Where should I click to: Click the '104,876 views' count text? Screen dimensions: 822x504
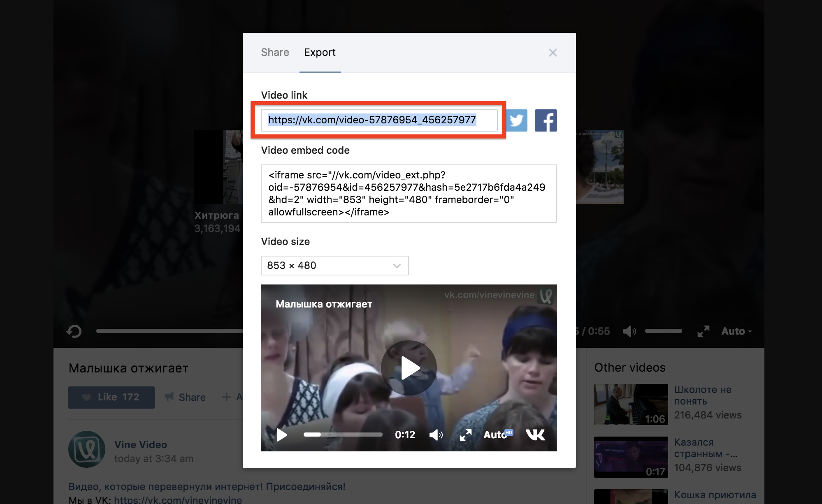pyautogui.click(x=708, y=468)
